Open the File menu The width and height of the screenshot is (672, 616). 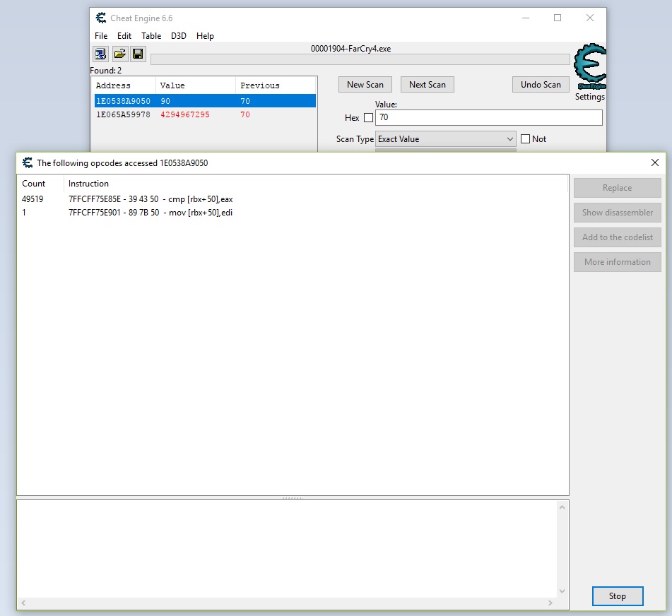(x=101, y=36)
